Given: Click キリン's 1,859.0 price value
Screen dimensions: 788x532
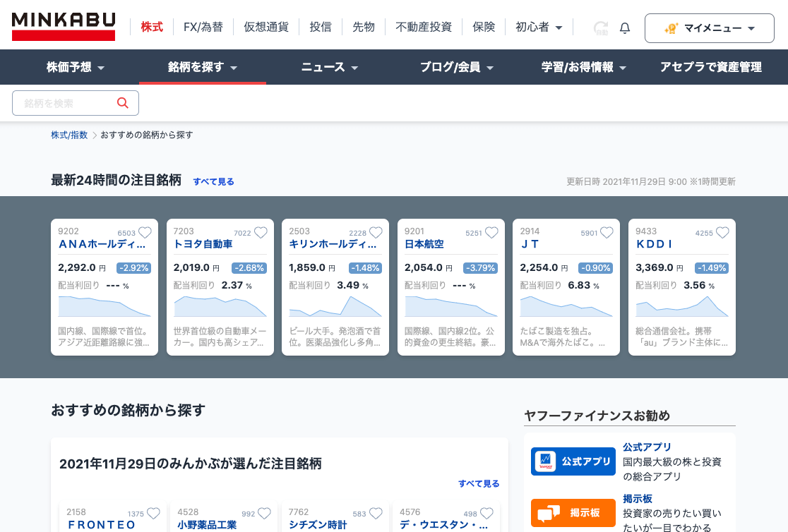Looking at the screenshot, I should (x=308, y=267).
